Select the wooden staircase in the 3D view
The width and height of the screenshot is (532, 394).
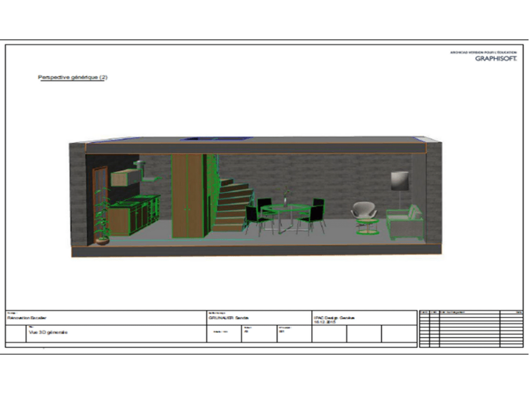coord(232,205)
